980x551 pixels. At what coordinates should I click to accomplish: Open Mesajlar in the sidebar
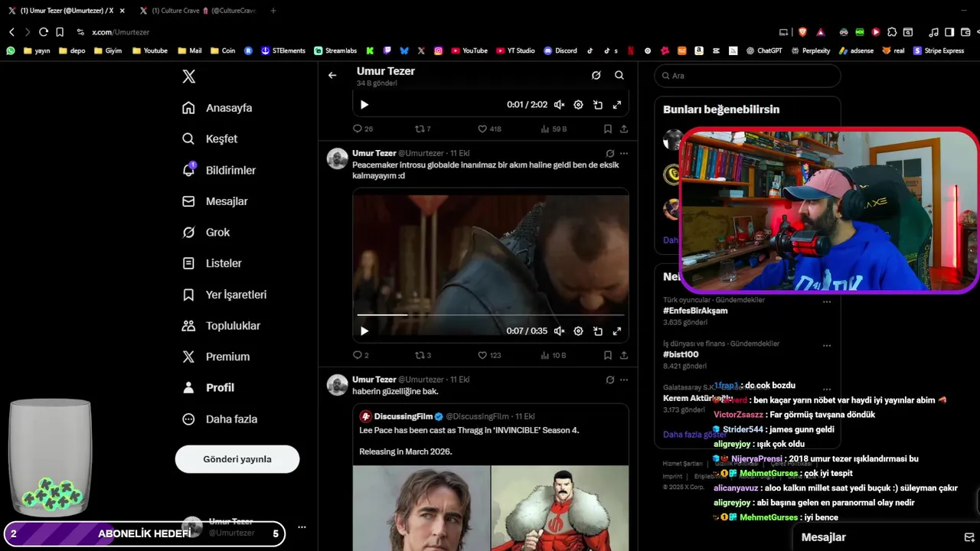(215, 201)
